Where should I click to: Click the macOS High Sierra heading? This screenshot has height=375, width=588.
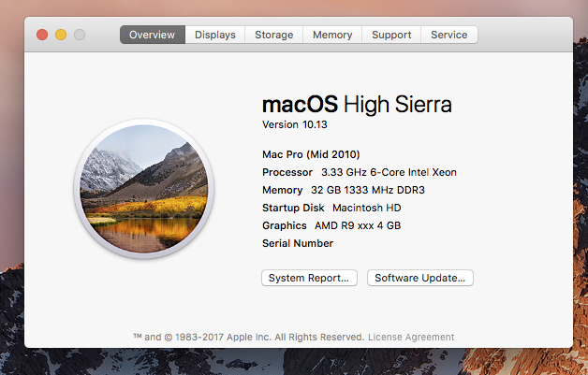coord(357,105)
